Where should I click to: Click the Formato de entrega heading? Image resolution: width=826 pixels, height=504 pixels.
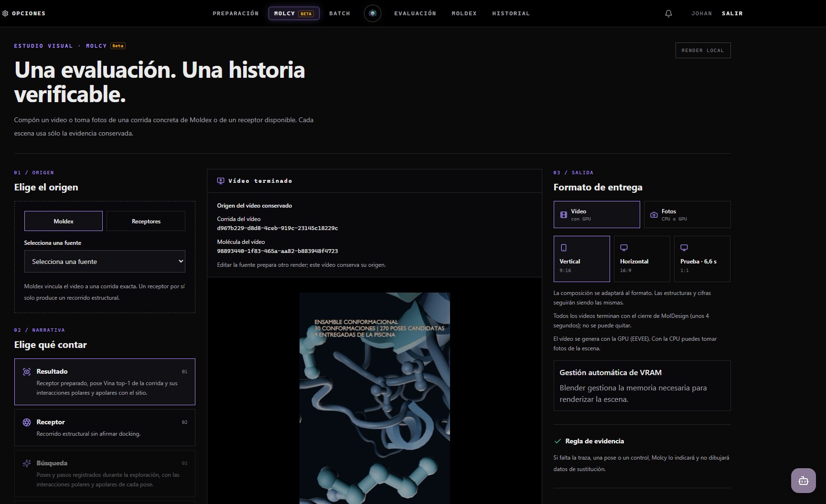[598, 187]
